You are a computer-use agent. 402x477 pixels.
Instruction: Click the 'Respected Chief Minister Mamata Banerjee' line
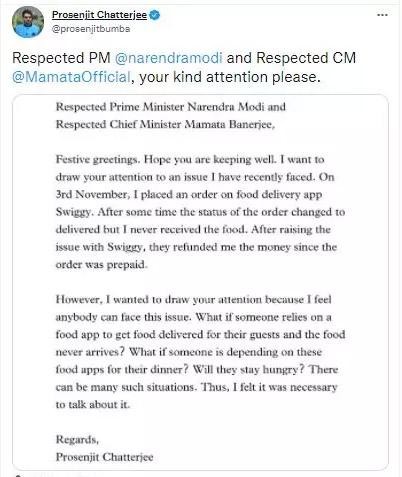tap(165, 124)
